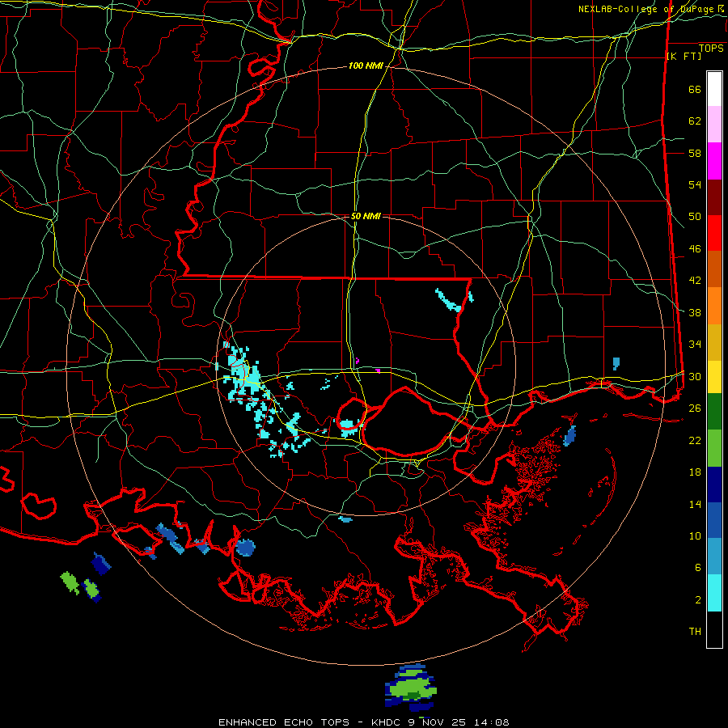Click the "TOPS" legend heading
Screen dimensions: 728x728
[x=711, y=49]
